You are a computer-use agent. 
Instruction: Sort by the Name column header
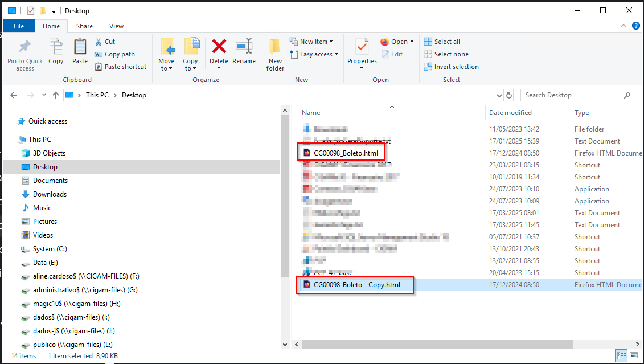311,113
